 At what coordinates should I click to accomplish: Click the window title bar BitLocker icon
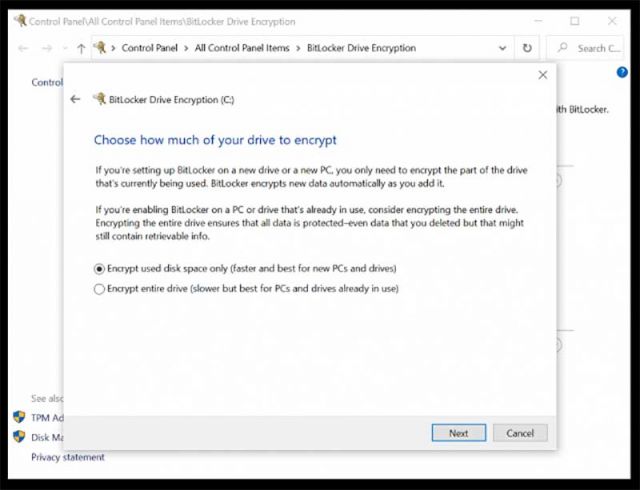(20, 20)
